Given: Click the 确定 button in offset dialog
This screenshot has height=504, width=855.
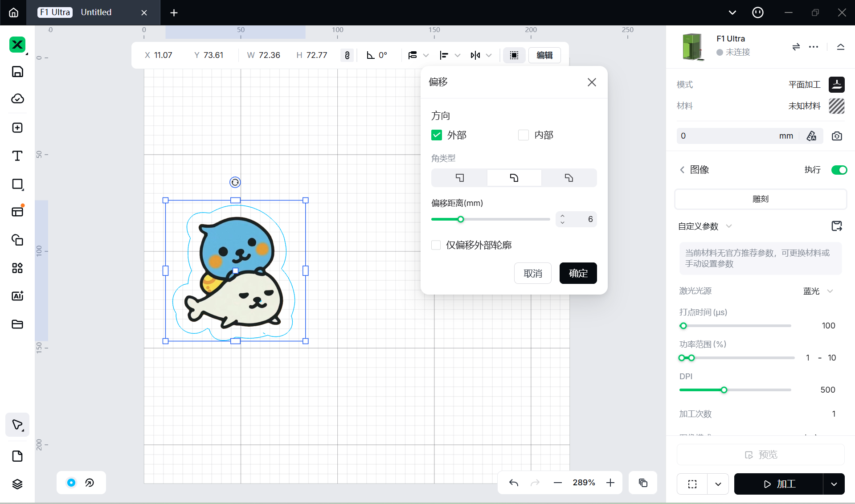Looking at the screenshot, I should (578, 273).
